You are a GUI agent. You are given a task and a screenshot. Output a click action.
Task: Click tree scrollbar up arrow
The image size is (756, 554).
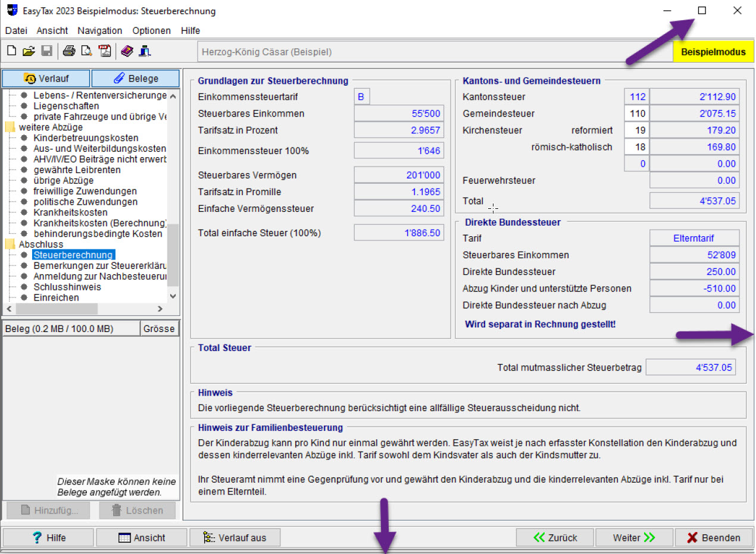tap(173, 96)
